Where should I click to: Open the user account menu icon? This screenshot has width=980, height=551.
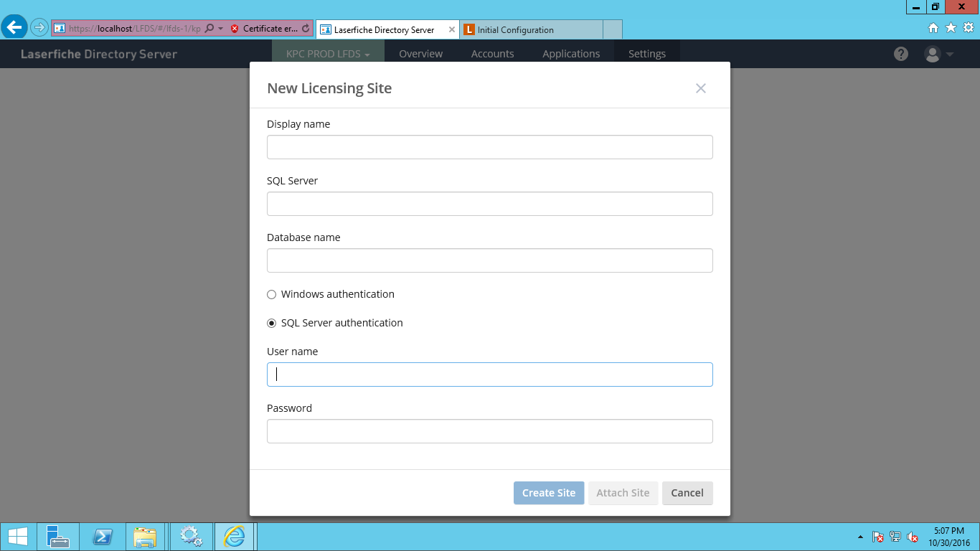point(939,54)
